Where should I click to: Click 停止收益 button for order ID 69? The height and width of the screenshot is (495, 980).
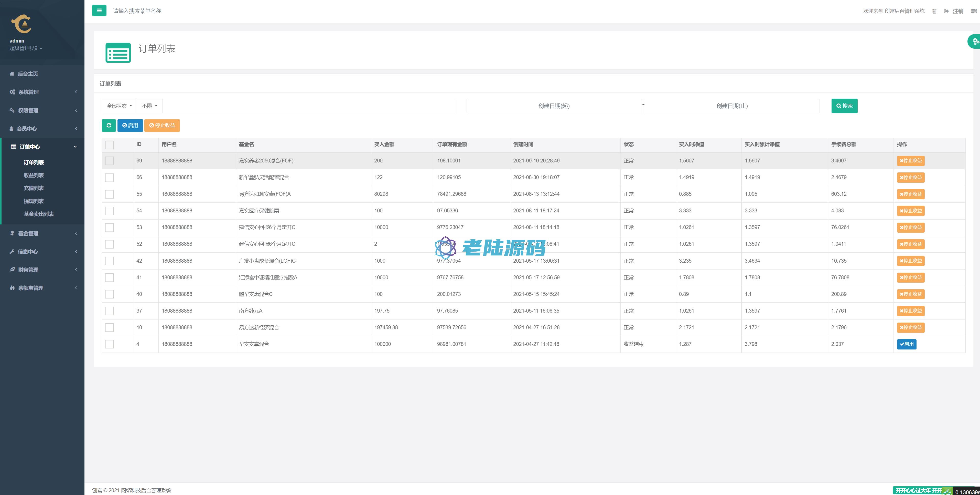(x=910, y=161)
